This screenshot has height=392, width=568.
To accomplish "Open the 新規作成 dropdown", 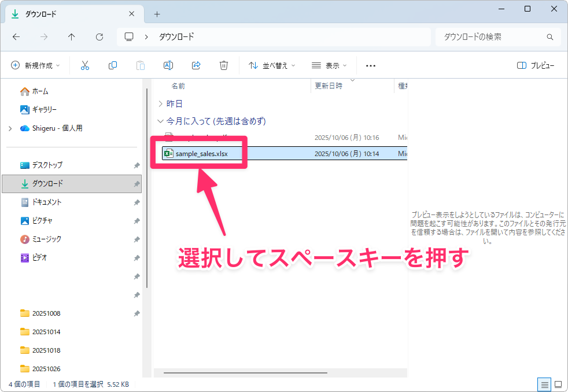I will [36, 66].
